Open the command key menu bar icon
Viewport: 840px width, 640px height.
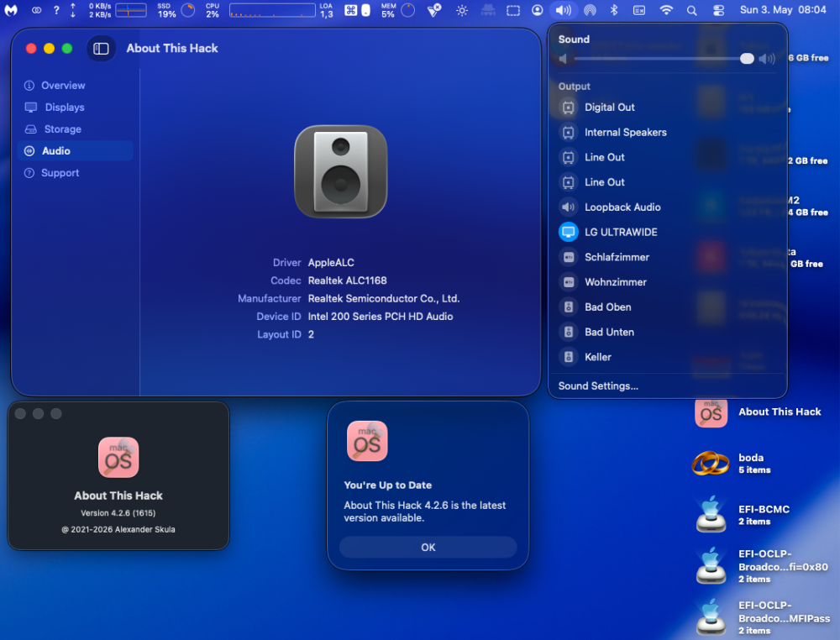(351, 10)
